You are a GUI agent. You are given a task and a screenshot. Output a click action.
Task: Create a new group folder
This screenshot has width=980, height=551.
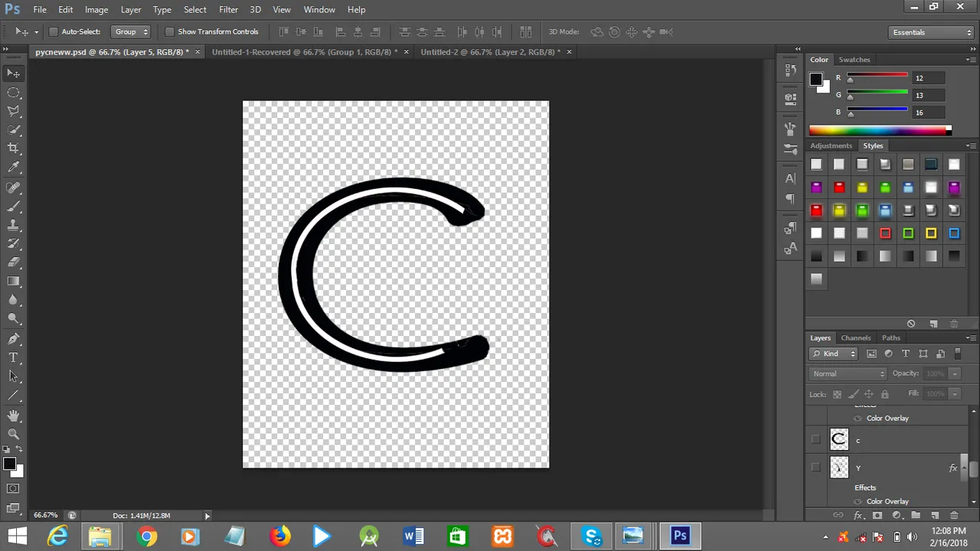tap(916, 516)
